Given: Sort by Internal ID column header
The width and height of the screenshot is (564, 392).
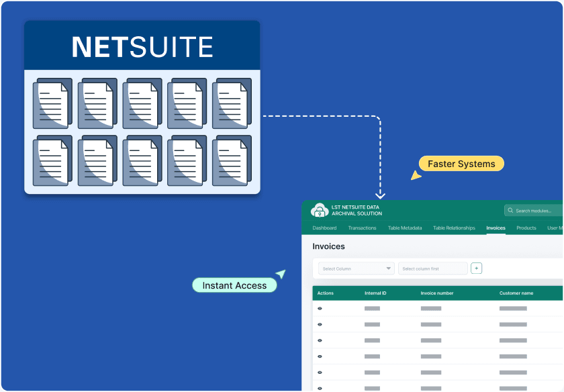Looking at the screenshot, I should tap(375, 293).
